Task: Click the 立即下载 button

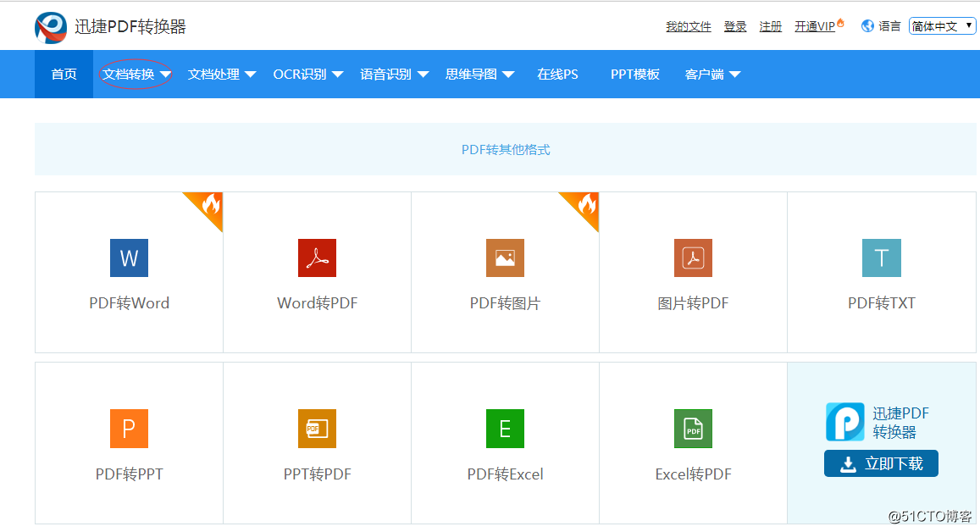Action: coord(881,463)
